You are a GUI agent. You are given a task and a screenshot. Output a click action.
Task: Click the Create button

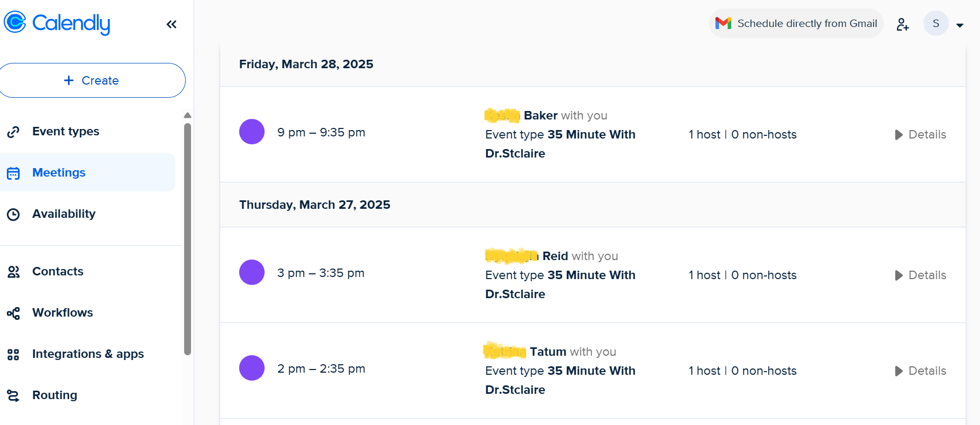pos(93,80)
